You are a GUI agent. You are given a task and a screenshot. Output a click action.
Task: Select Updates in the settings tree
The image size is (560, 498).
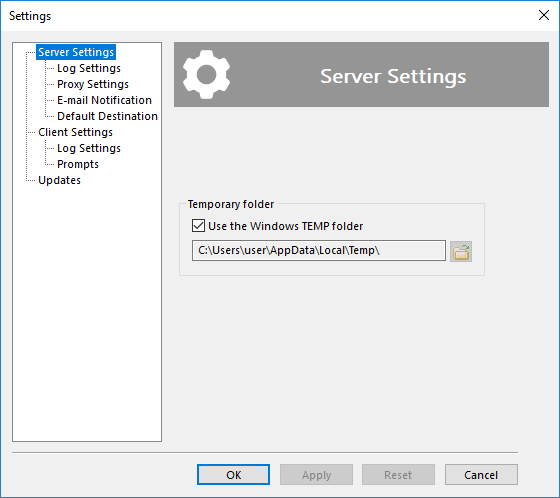coord(59,180)
